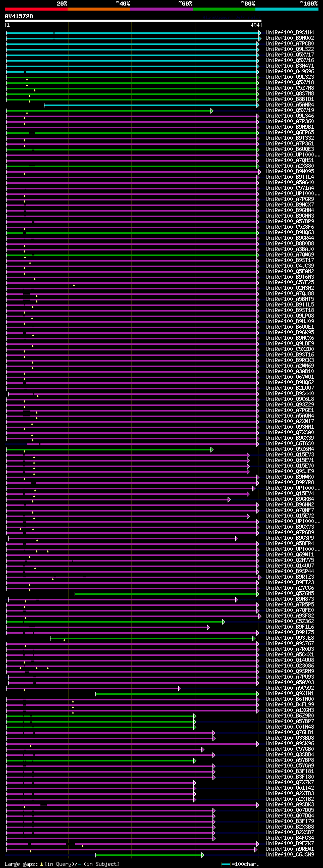Select the UniRef100_B9EZK7 label

(x=290, y=843)
